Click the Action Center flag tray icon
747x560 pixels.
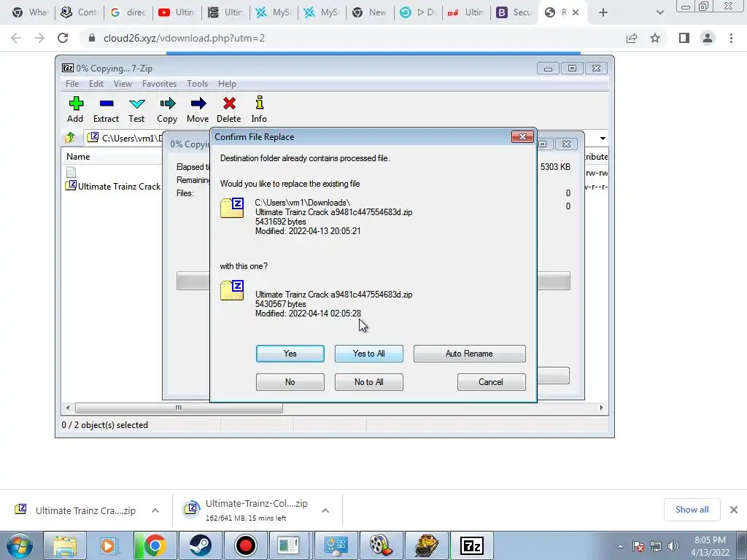pyautogui.click(x=638, y=546)
